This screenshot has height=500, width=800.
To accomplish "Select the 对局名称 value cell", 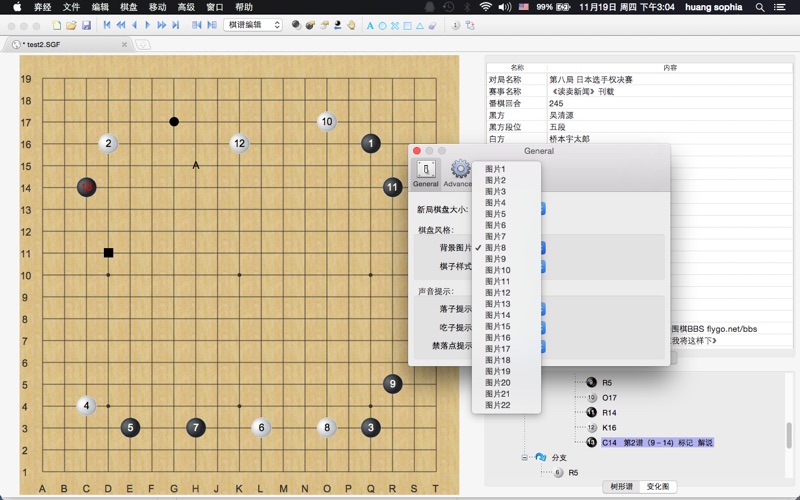I will 669,80.
